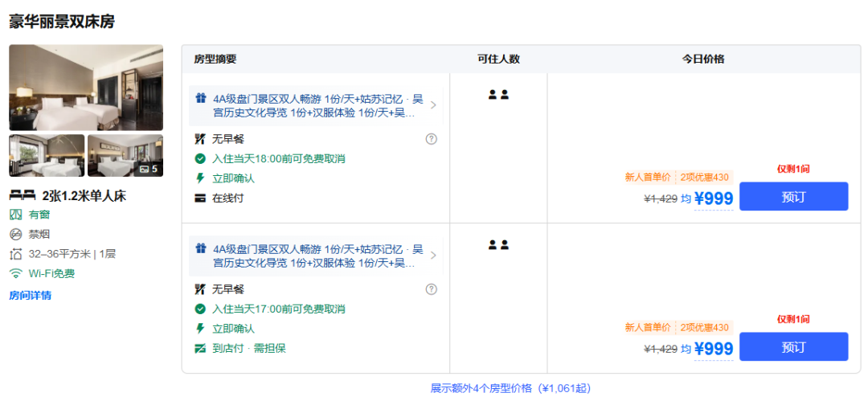Expand first package details chevron arrow
Screen dimensions: 868x401
click(x=433, y=105)
